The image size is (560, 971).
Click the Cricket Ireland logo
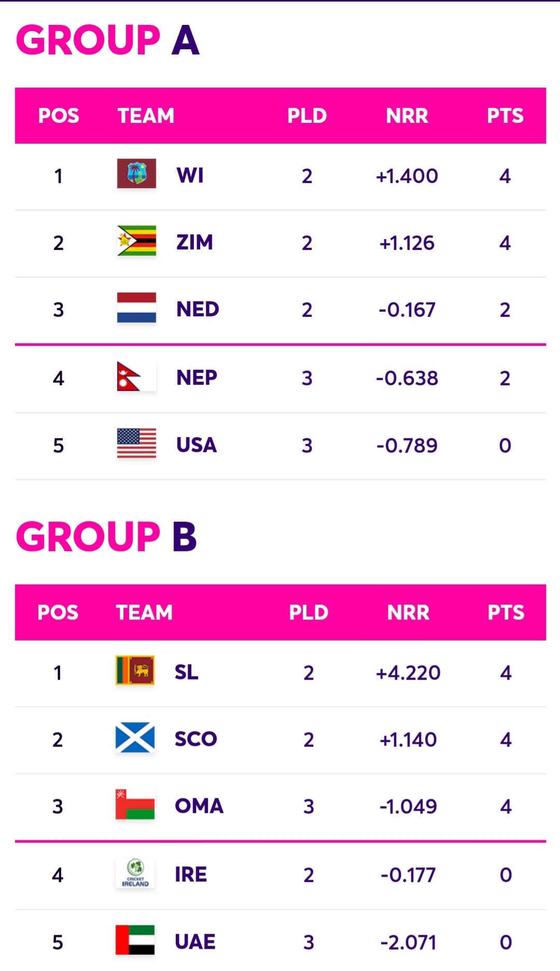(x=135, y=873)
